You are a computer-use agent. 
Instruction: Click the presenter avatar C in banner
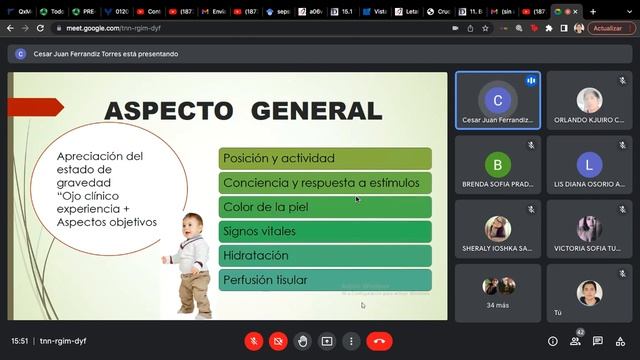(x=20, y=54)
